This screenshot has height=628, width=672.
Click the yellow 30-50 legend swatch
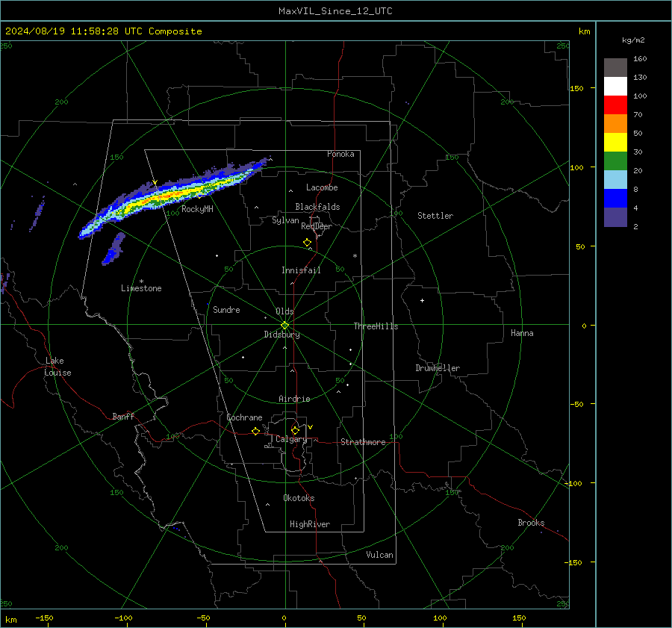[615, 143]
